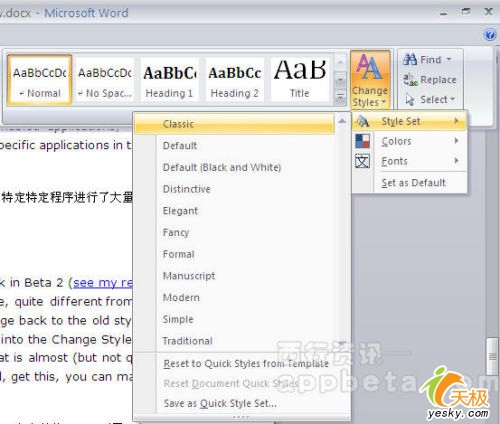
Task: Click the document vertical scrollbar thumb
Action: 492,356
